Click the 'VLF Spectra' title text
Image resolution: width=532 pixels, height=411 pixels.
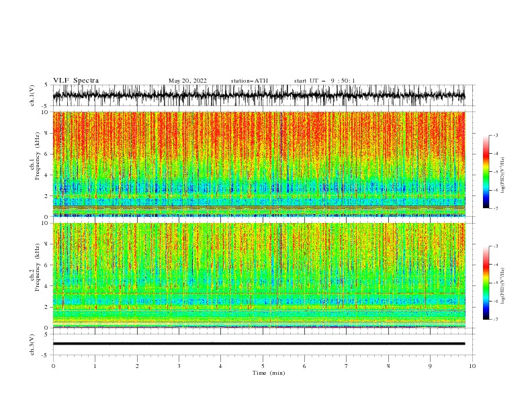coord(76,81)
